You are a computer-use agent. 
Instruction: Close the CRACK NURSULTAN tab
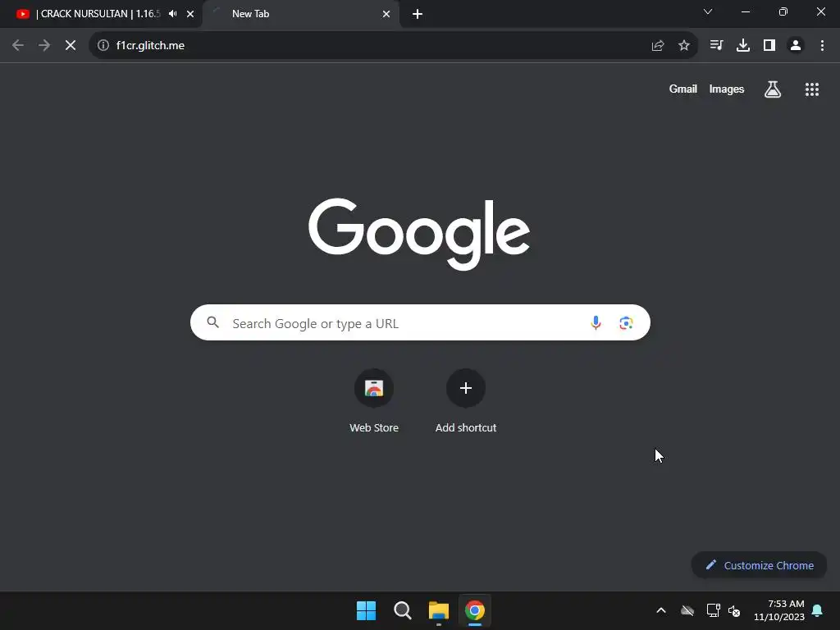[x=190, y=14]
